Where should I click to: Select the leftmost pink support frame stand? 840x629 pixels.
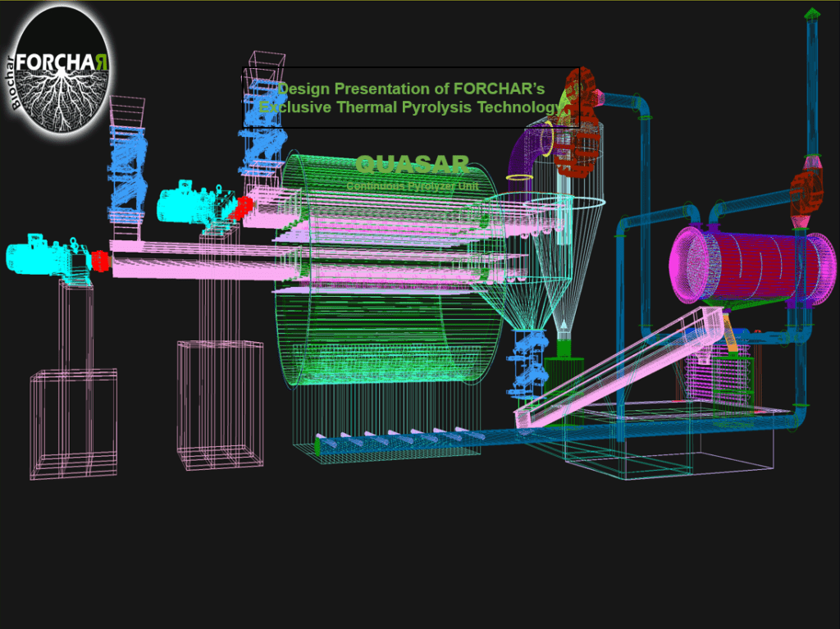(x=73, y=422)
